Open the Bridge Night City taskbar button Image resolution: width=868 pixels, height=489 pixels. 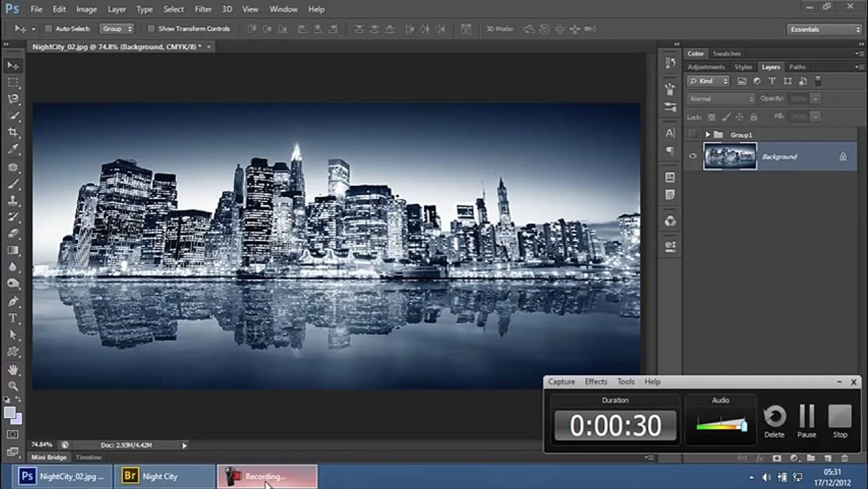(x=164, y=476)
